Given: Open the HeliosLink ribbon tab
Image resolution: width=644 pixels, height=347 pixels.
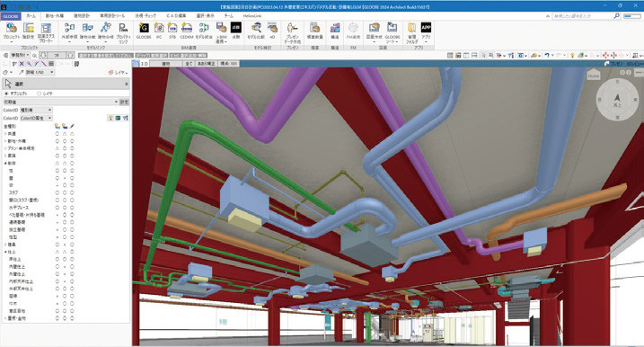Looking at the screenshot, I should click(252, 15).
